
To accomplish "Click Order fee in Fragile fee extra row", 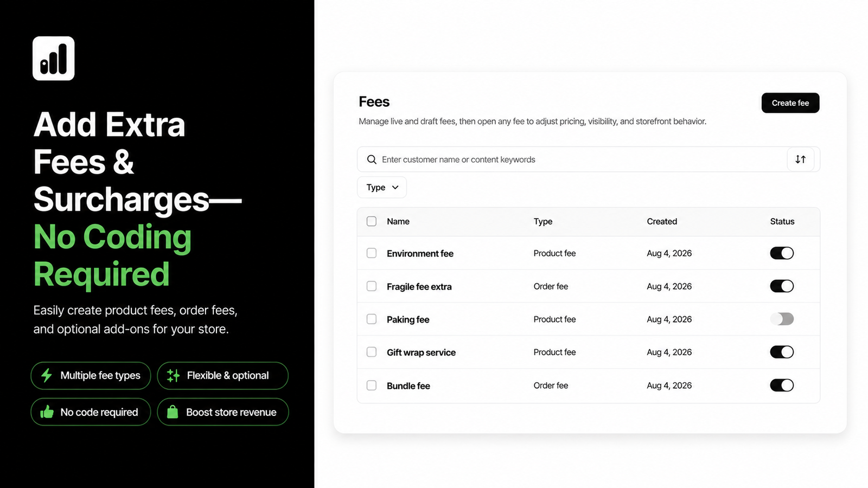I will (551, 286).
